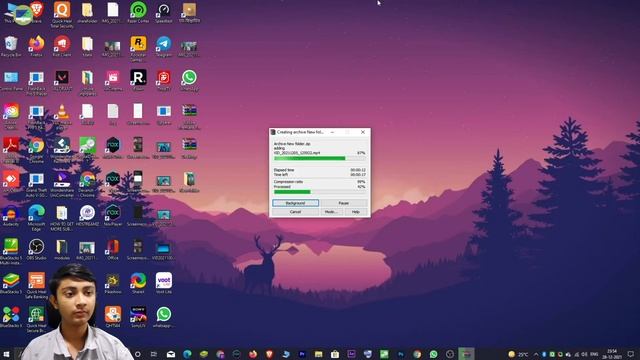Open whatsapp icon beside SonyLIV
The height and width of the screenshot is (360, 640).
pos(164,317)
